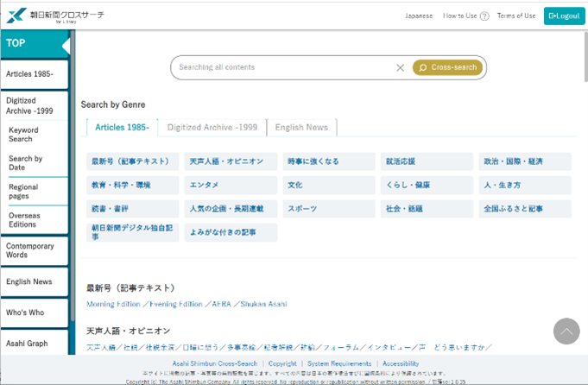This screenshot has height=385, width=588.
Task: Click the Asahi Shimbun Cross-Search logo
Action: [55, 16]
